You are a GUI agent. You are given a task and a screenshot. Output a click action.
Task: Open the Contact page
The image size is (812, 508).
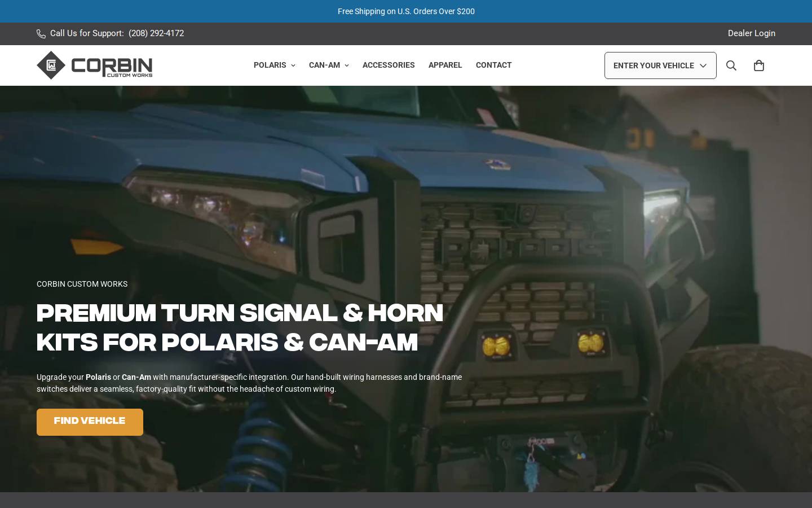pos(493,65)
